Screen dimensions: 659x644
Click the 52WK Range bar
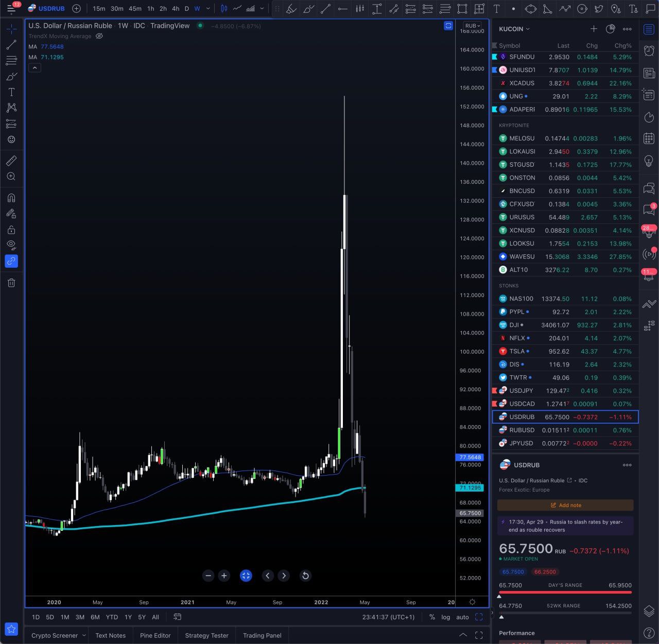[565, 613]
